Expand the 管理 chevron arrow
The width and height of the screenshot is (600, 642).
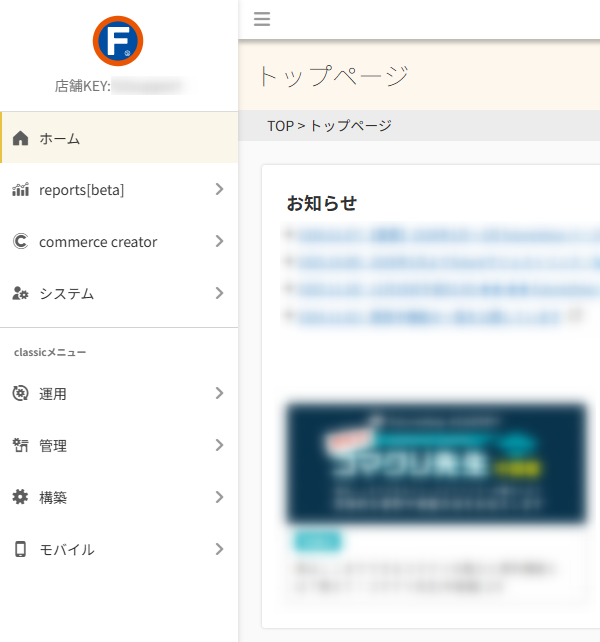pos(219,446)
